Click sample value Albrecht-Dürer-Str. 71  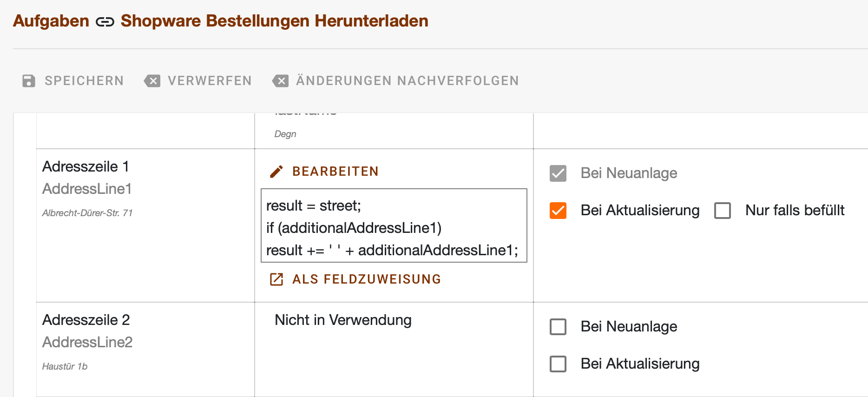[87, 213]
